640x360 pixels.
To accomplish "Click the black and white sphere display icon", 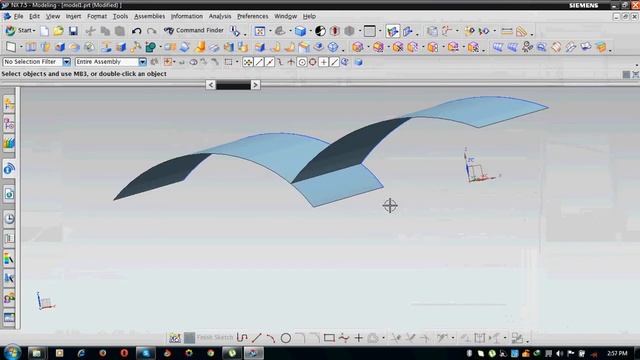I will click(x=320, y=31).
